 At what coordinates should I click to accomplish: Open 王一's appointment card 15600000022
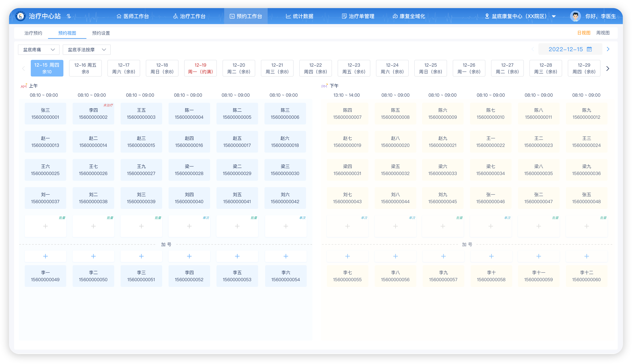tap(491, 142)
